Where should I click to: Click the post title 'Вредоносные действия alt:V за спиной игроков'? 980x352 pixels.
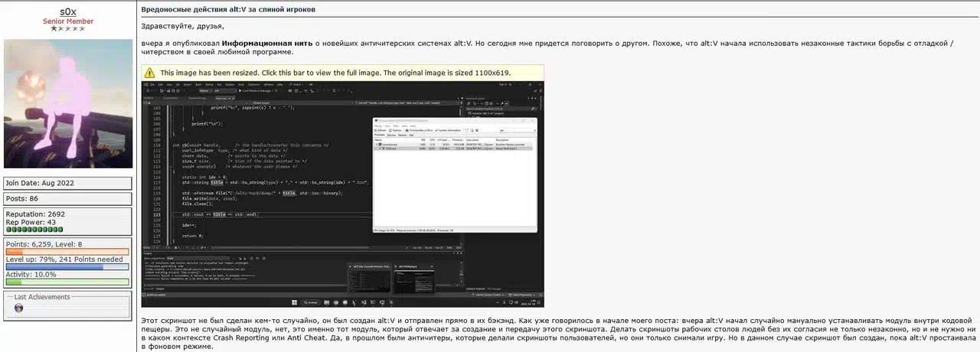pyautogui.click(x=228, y=9)
